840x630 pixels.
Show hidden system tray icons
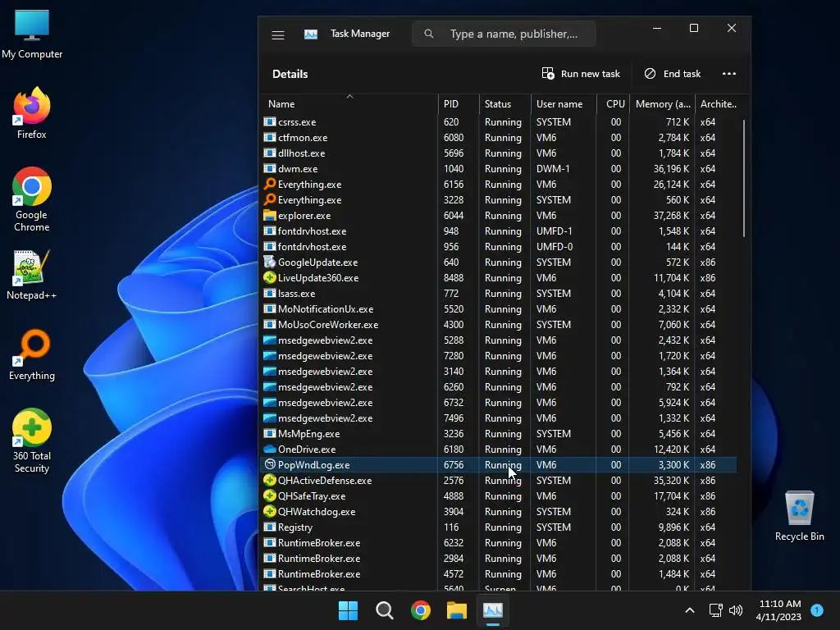(690, 610)
